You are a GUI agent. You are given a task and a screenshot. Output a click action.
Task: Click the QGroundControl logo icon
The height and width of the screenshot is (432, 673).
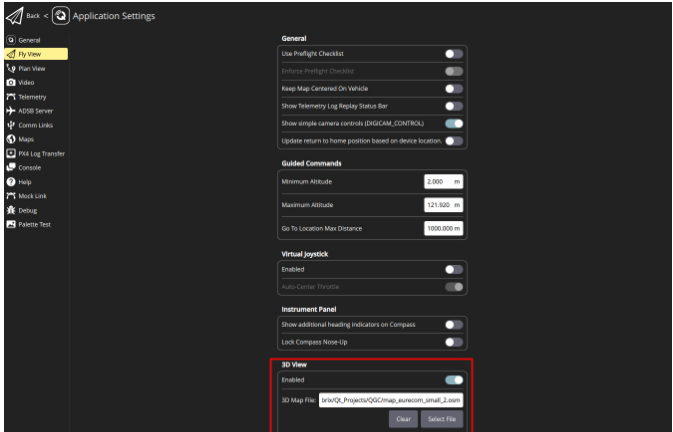point(60,17)
